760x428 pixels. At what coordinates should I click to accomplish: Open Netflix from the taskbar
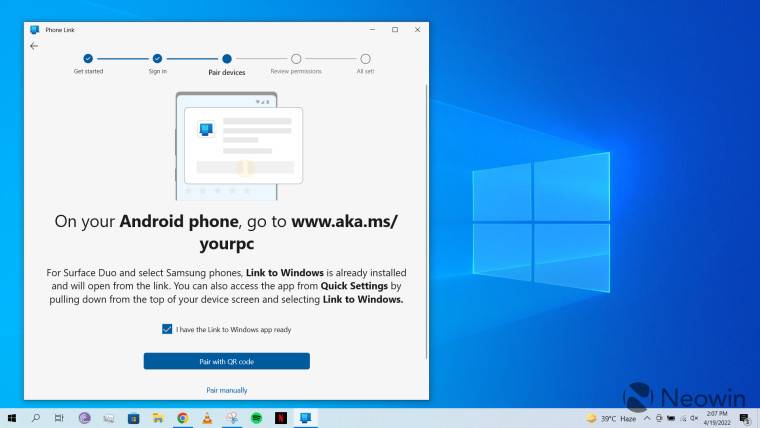point(281,417)
